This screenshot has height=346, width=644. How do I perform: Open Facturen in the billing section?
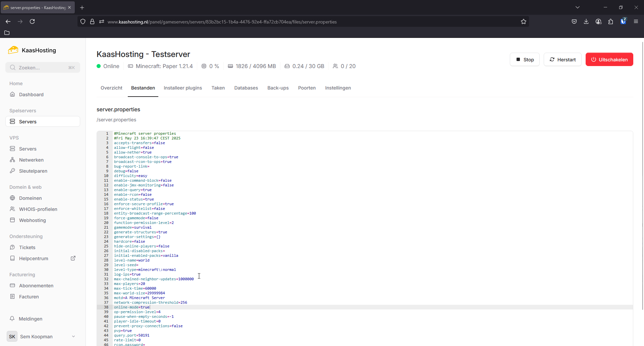coord(29,297)
